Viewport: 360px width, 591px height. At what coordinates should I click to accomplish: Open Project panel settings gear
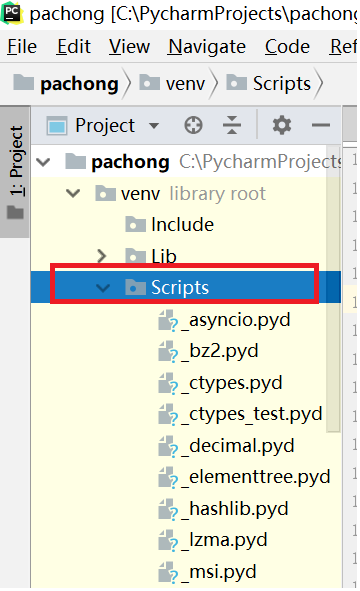pos(282,125)
